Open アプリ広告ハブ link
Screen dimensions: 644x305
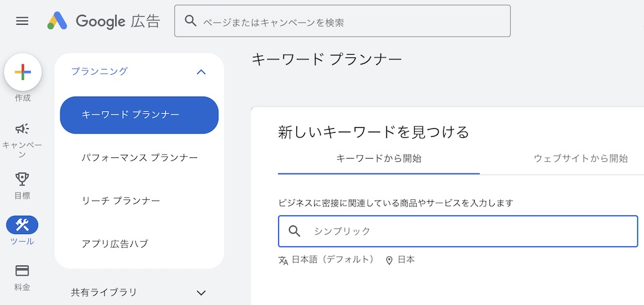click(x=115, y=244)
